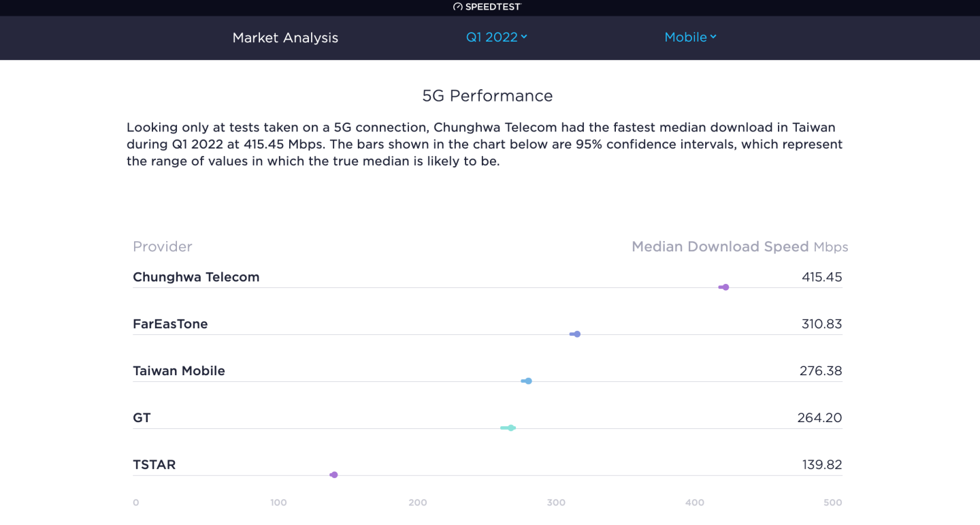Select the Taiwan Mobile provider name
This screenshot has height=525, width=980.
coord(178,370)
